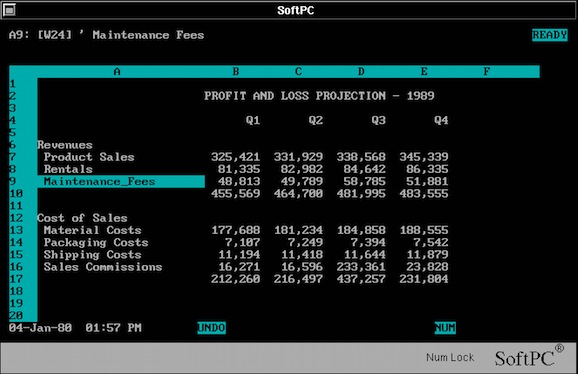
Task: Select column header C
Action: coord(298,71)
